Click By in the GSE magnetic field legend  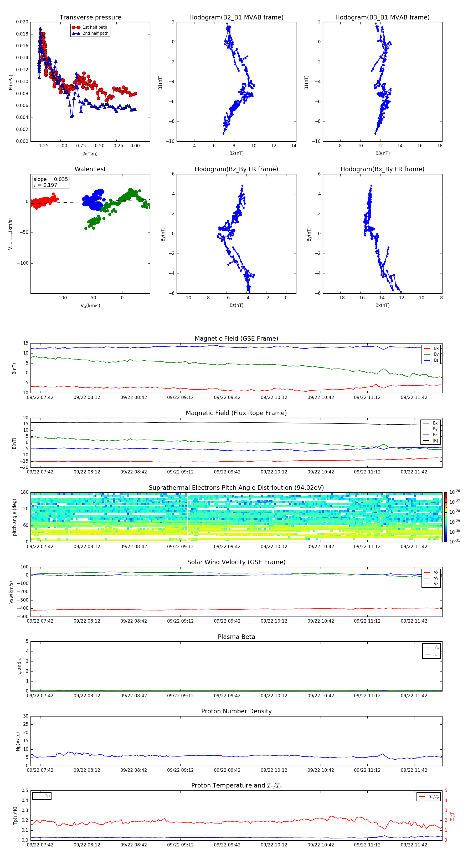[x=431, y=355]
